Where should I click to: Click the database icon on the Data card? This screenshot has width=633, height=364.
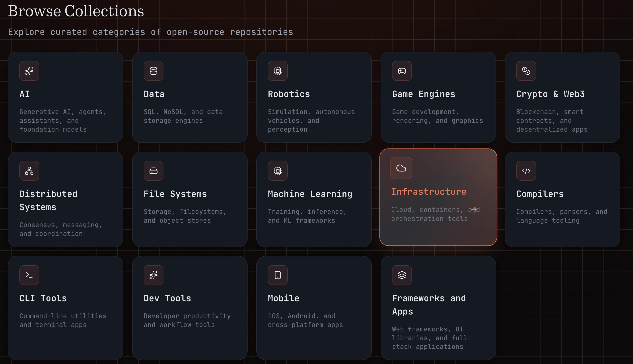(153, 71)
